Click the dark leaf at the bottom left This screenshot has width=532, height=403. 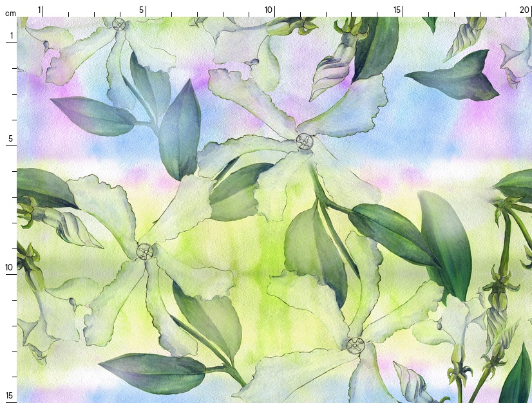coord(153,373)
